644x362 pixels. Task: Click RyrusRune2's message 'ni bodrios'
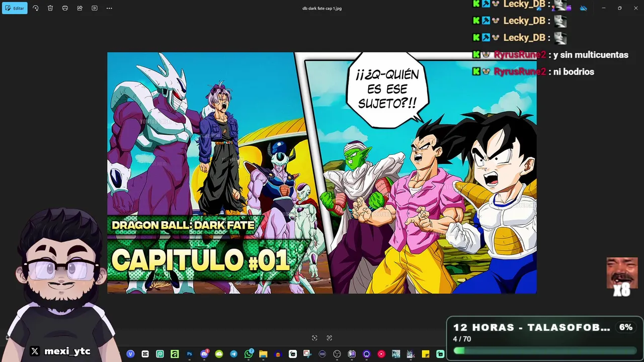[574, 72]
